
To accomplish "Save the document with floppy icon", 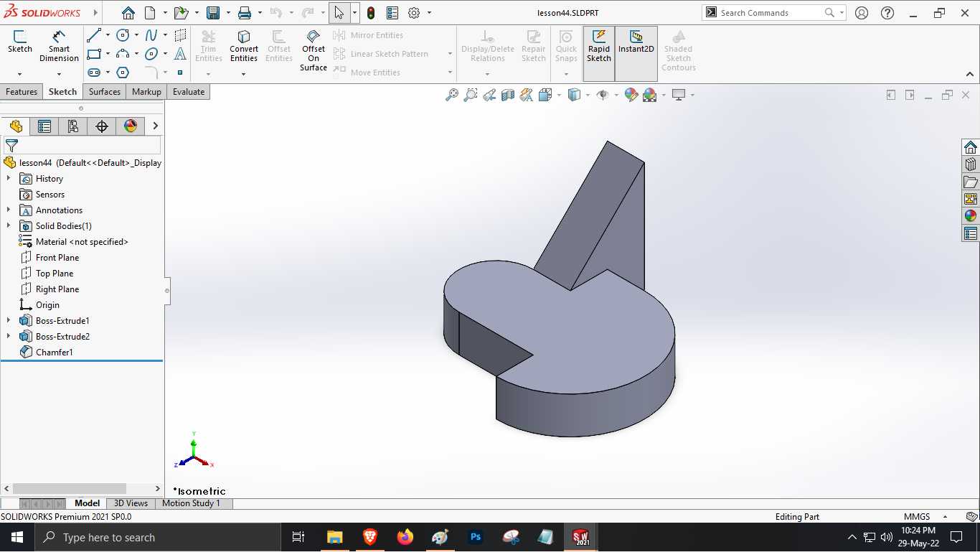I will 213,13.
